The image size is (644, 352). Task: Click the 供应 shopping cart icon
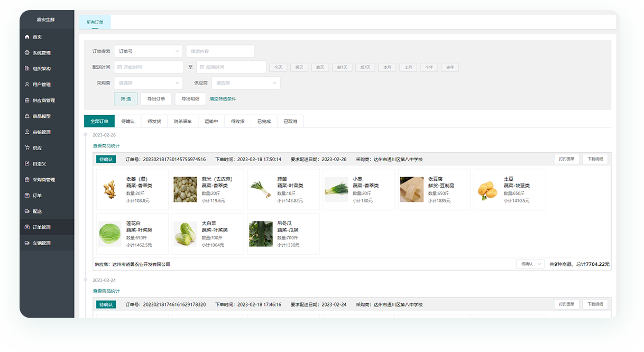click(27, 148)
